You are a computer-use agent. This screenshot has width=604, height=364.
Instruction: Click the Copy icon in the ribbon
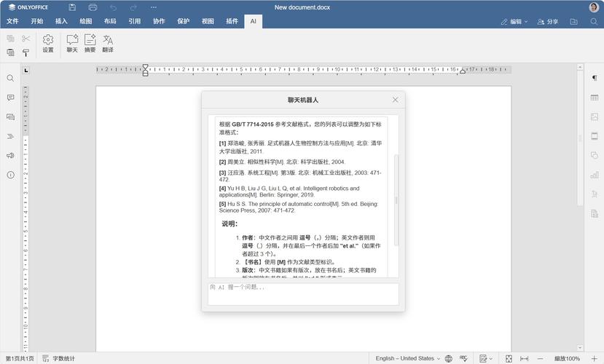10,39
